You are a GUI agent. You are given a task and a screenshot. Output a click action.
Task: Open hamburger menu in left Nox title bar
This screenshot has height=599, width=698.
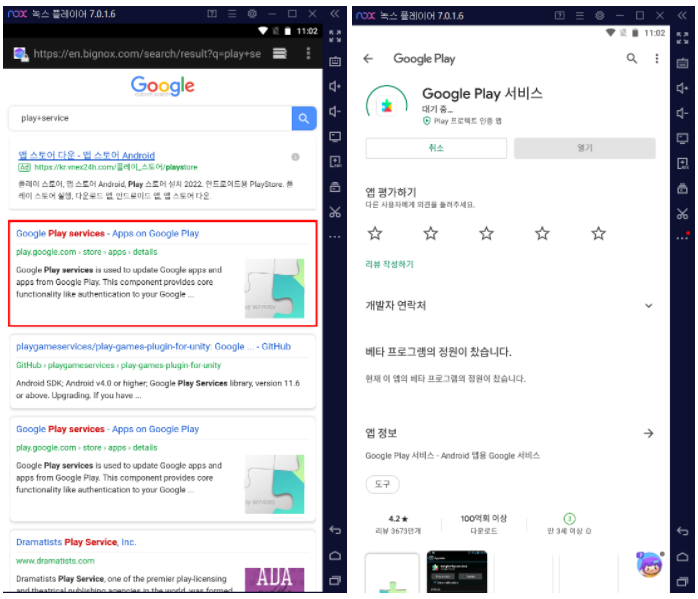pyautogui.click(x=232, y=14)
